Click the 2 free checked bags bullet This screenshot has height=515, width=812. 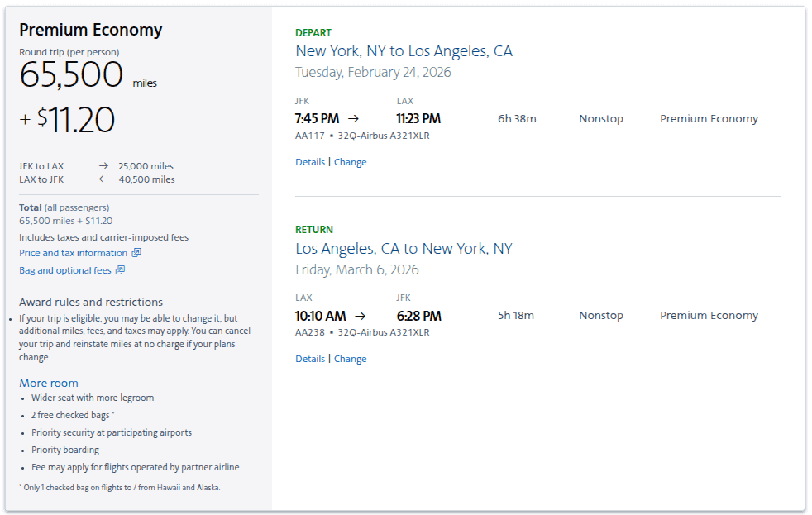click(x=73, y=415)
